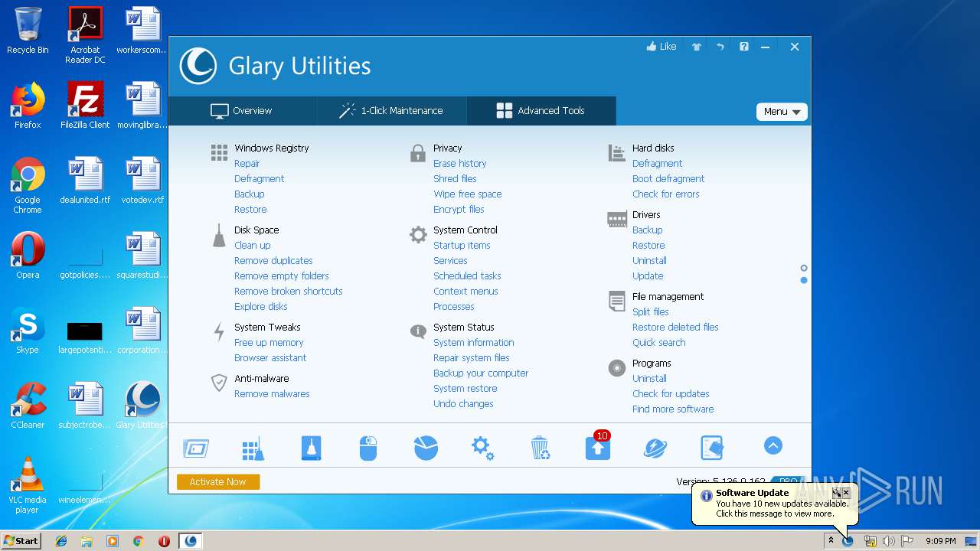Click the planet with lightning bolt icon
Image resolution: width=980 pixels, height=551 pixels.
coord(655,448)
